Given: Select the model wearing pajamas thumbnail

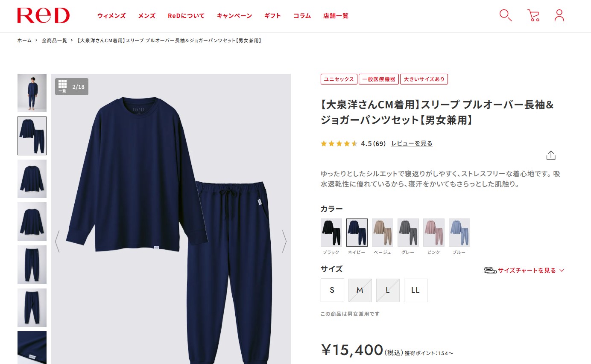Looking at the screenshot, I should point(32,93).
